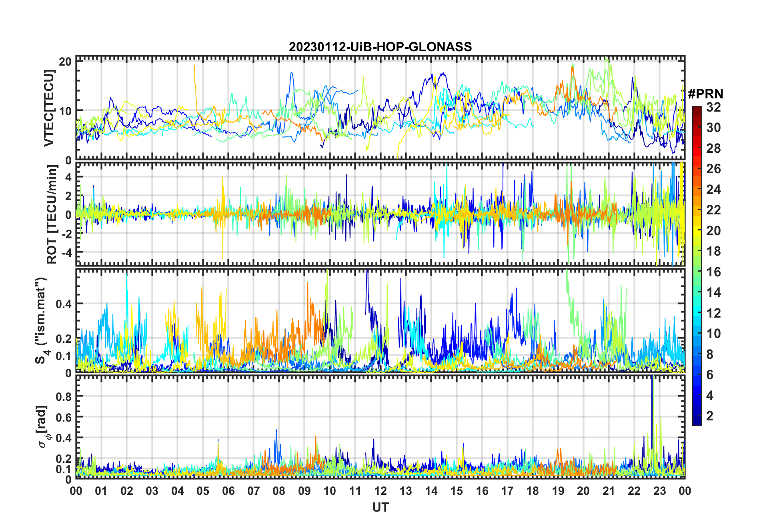Viewport: 761px width, 532px height.
Task: Choose PRN colorbar tick label 12
Action: [x=714, y=313]
